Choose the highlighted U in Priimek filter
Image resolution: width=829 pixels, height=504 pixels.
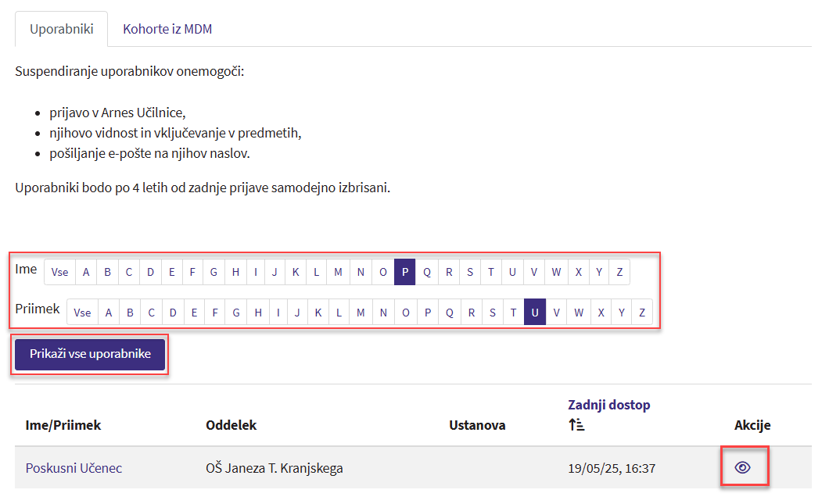pyautogui.click(x=535, y=313)
